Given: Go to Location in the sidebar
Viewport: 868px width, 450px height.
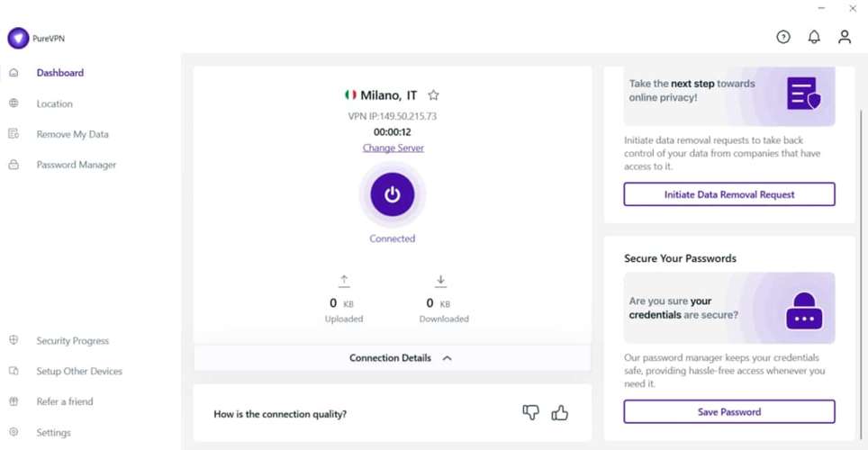Looking at the screenshot, I should click(54, 103).
